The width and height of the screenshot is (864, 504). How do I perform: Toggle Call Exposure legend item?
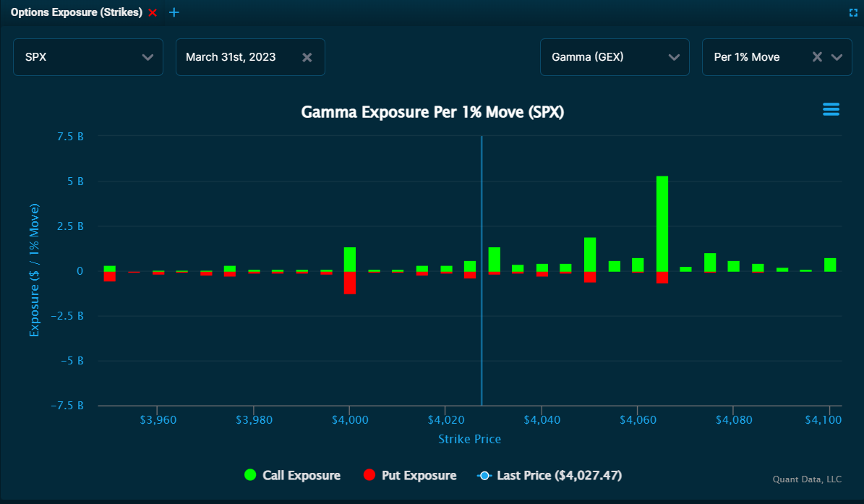(293, 475)
